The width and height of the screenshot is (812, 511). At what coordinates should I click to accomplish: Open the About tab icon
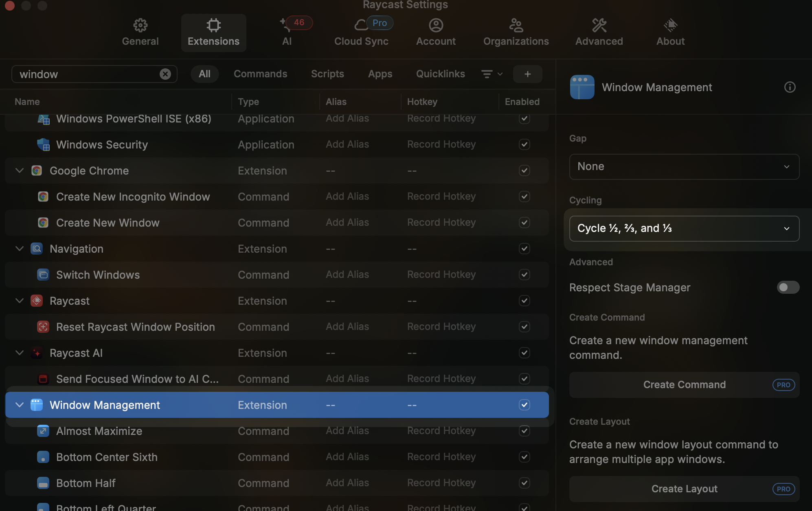tap(670, 26)
